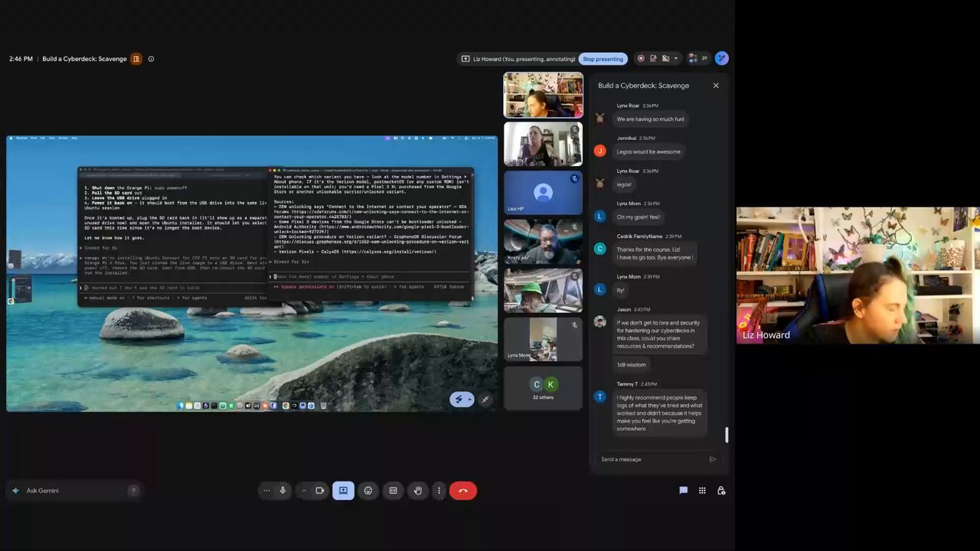Click the send message arrow icon
Screen dimensions: 980x551
click(x=713, y=459)
